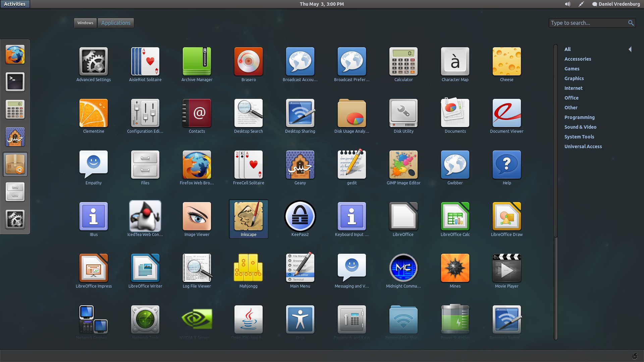Show the Internet category

click(573, 88)
